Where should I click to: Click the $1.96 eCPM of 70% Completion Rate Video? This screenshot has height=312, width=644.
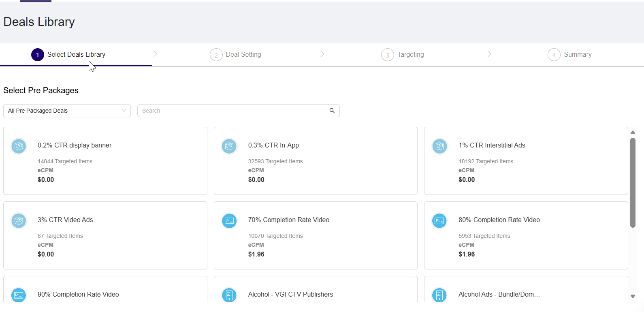click(256, 254)
